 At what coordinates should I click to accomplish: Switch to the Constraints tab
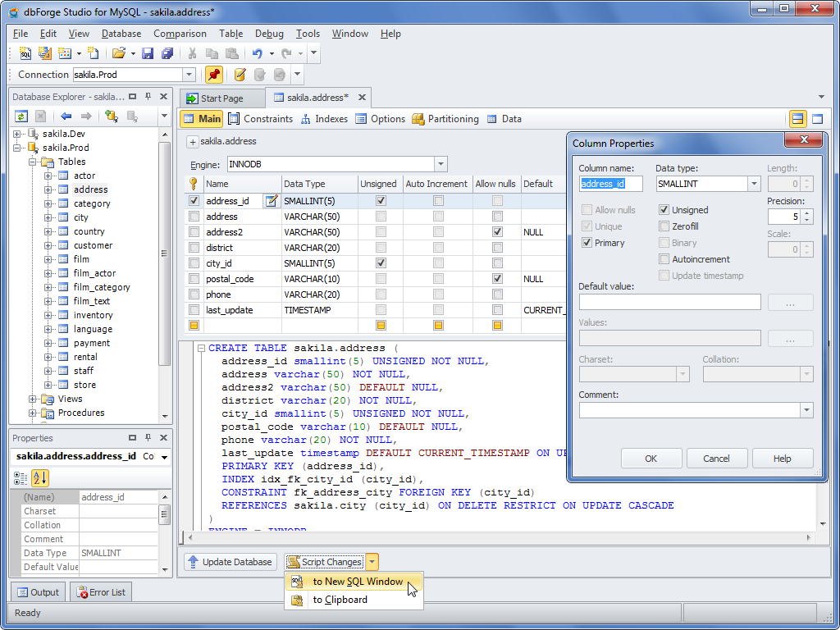(261, 119)
